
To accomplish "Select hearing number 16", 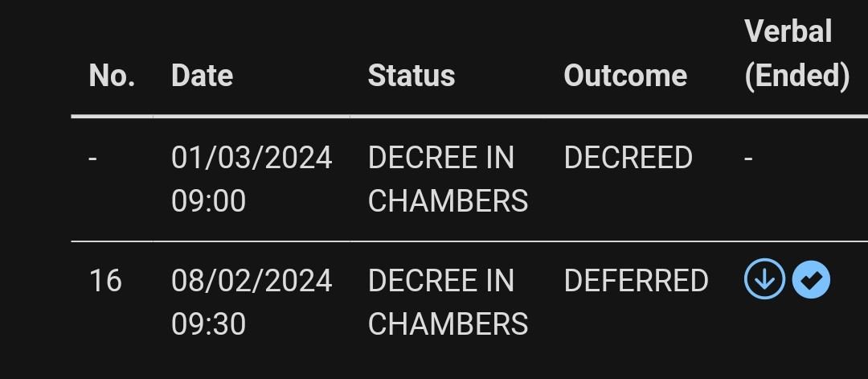I will (x=105, y=281).
